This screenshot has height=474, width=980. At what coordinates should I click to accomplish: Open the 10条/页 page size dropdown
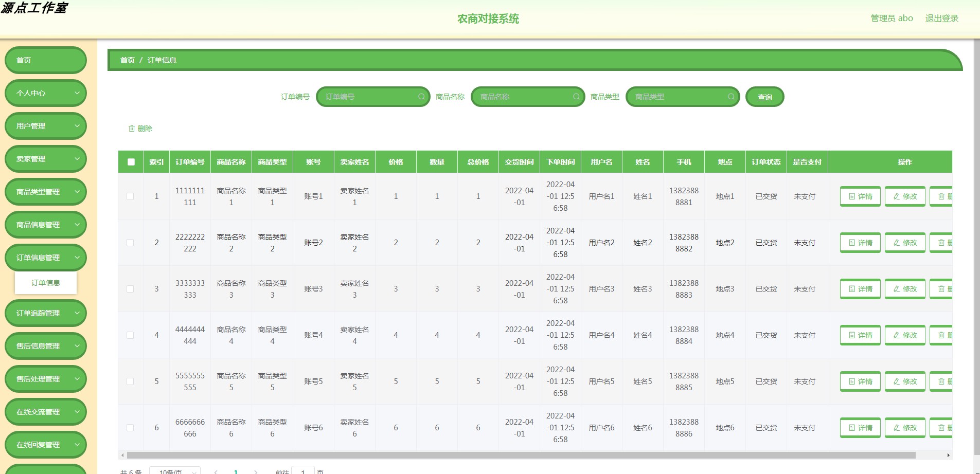click(x=173, y=471)
